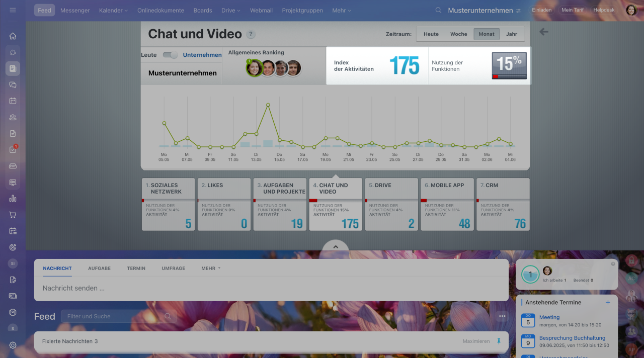Open the Mehr dropdown in top menu
Viewport: 644px width, 358px height.
(342, 10)
